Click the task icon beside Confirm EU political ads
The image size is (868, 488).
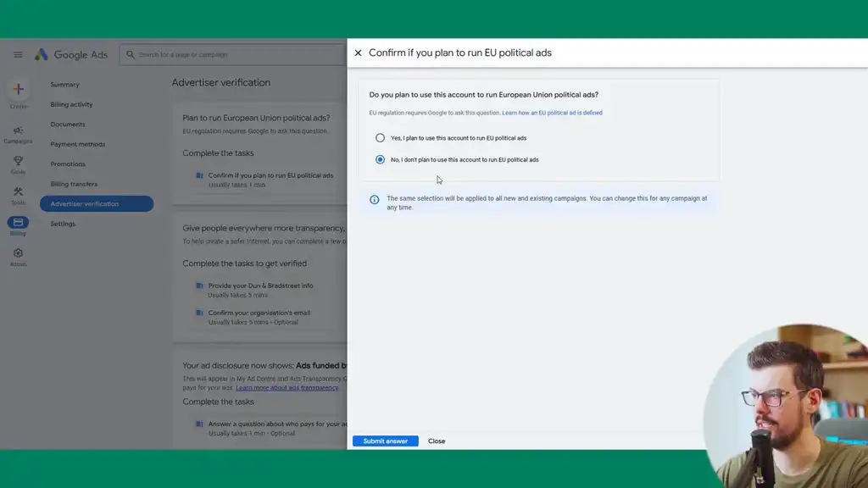tap(199, 175)
